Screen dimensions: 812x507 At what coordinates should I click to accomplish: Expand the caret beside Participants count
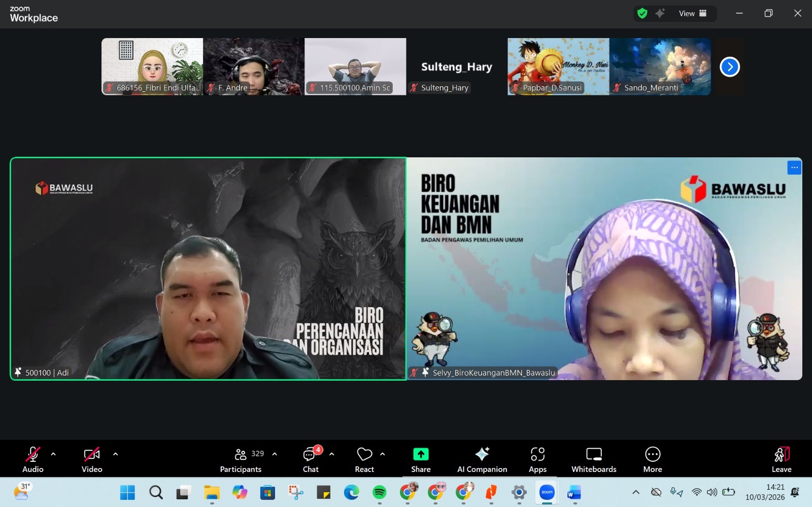[x=275, y=454]
